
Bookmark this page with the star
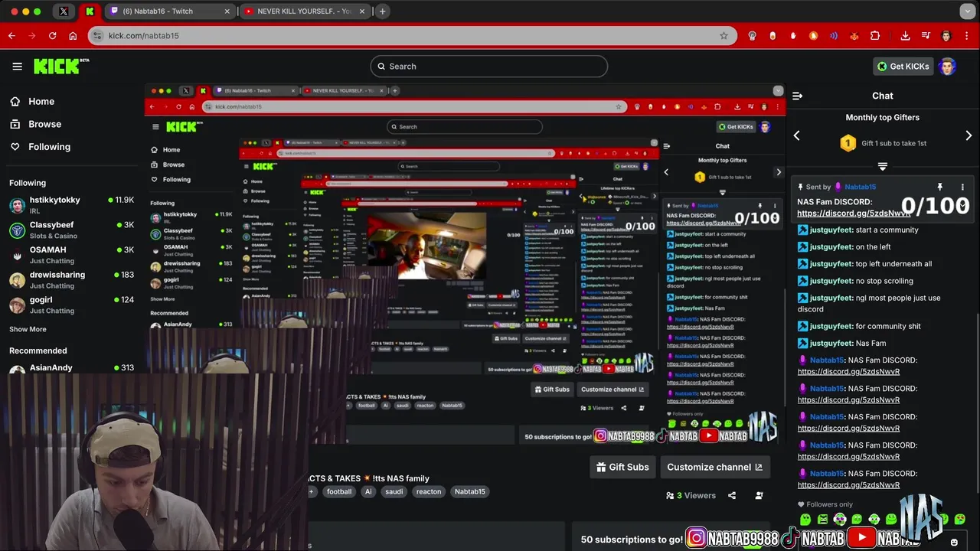[x=724, y=36]
